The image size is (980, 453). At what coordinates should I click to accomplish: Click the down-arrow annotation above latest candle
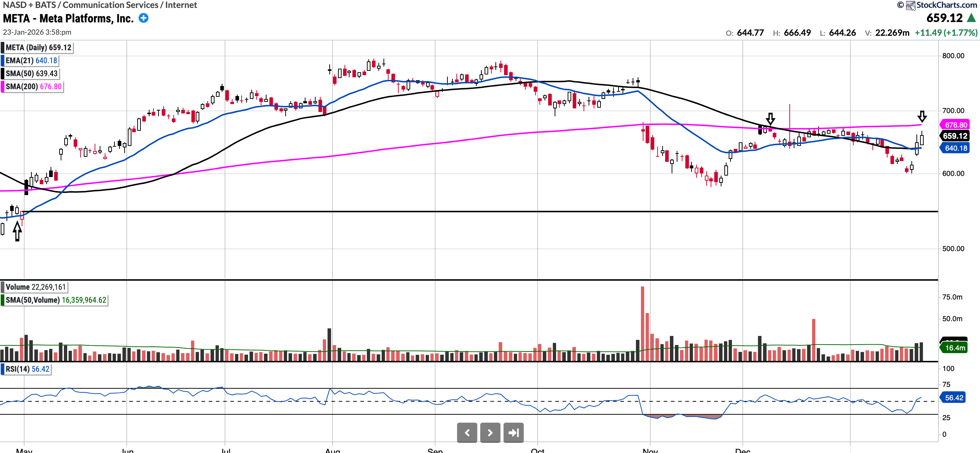point(922,116)
